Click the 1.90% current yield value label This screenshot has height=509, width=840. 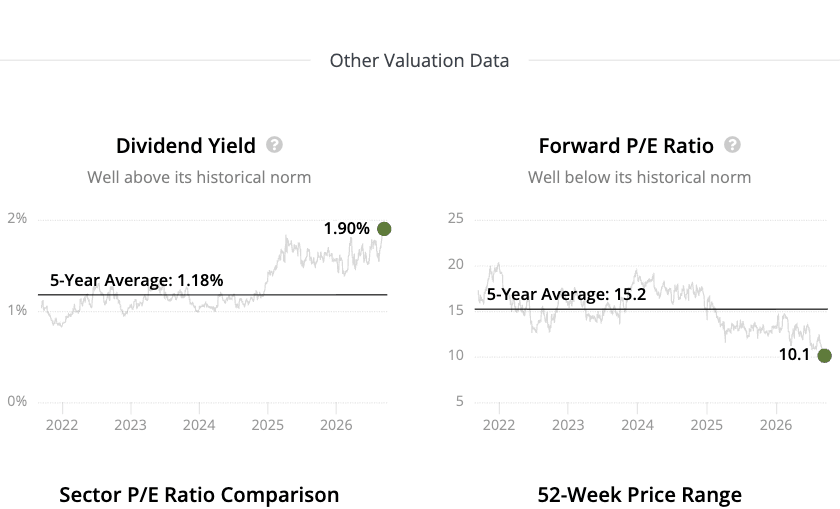point(347,229)
